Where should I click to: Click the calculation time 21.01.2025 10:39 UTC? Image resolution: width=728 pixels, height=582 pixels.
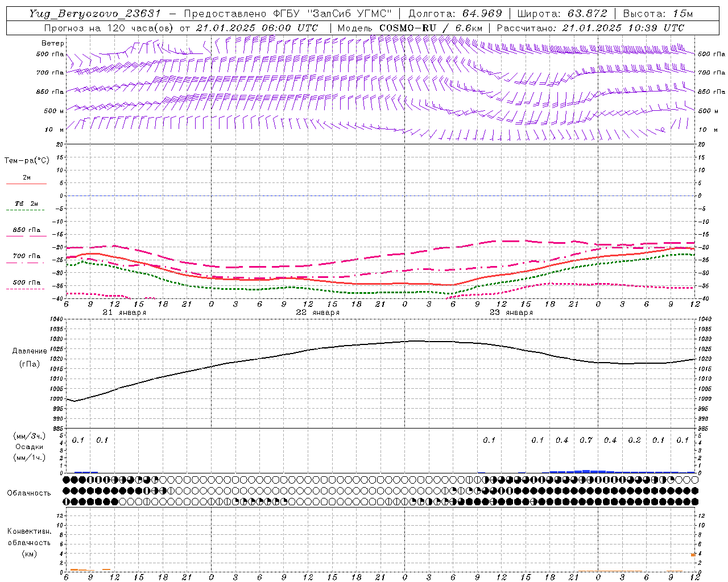[623, 28]
